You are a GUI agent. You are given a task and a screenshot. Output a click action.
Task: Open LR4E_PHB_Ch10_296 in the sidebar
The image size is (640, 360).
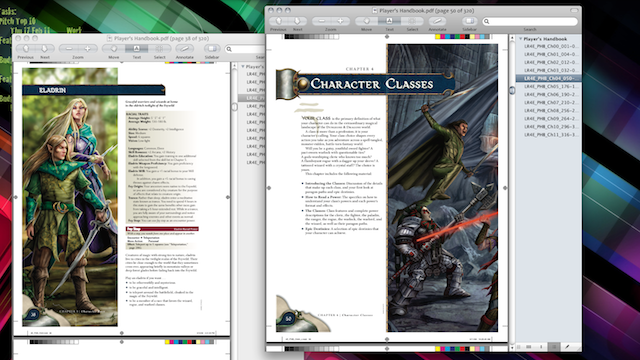pos(551,127)
